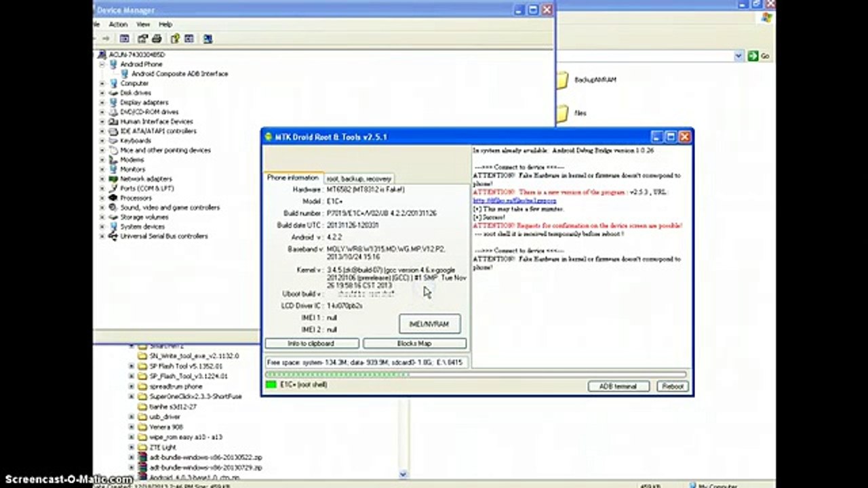Click the folder tree scroll down arrow
Screen dimensions: 868x488
click(403, 475)
